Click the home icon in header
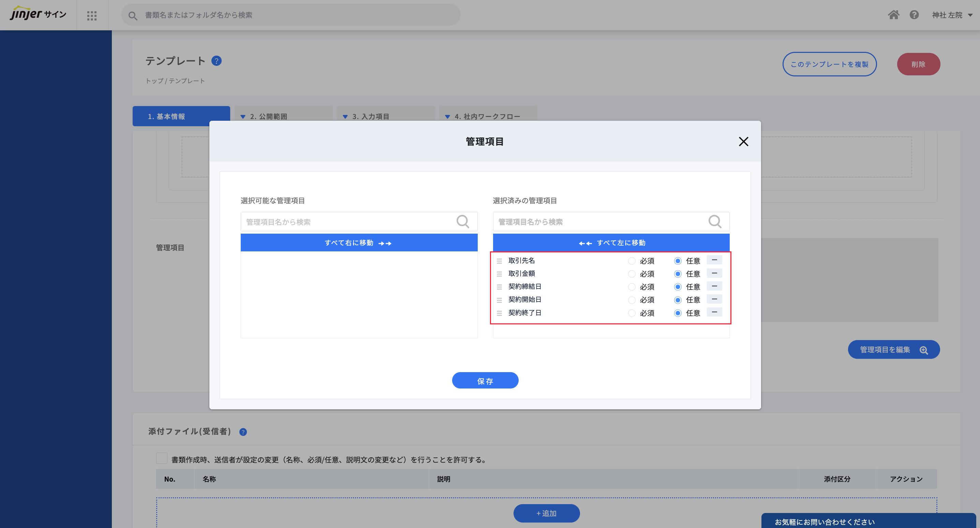 coord(893,15)
